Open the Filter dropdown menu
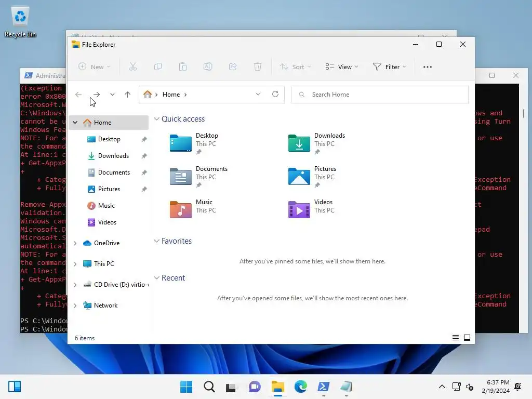532x399 pixels. coord(390,67)
